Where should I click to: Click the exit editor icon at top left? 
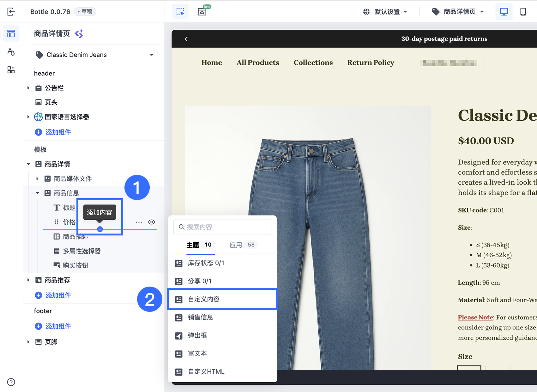[x=11, y=12]
